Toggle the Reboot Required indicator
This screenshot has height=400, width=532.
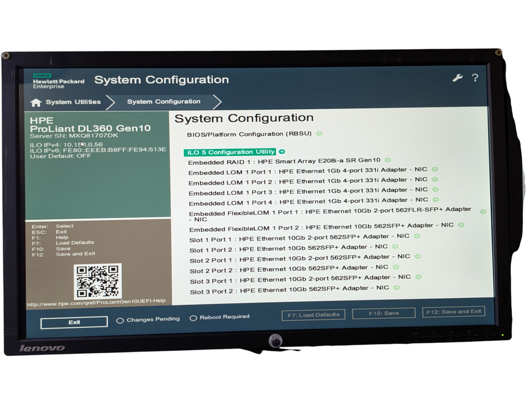point(193,318)
